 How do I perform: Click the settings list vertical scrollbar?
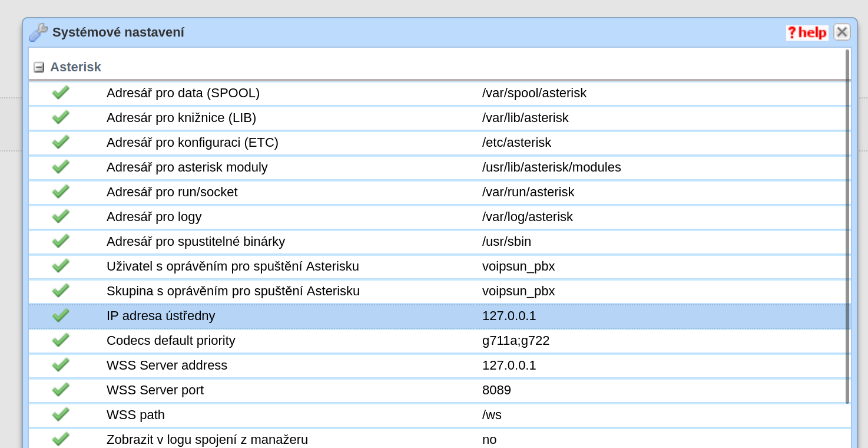click(847, 226)
